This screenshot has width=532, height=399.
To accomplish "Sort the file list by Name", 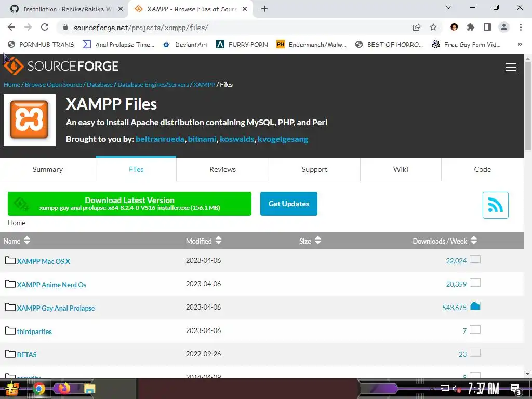I will pos(17,241).
